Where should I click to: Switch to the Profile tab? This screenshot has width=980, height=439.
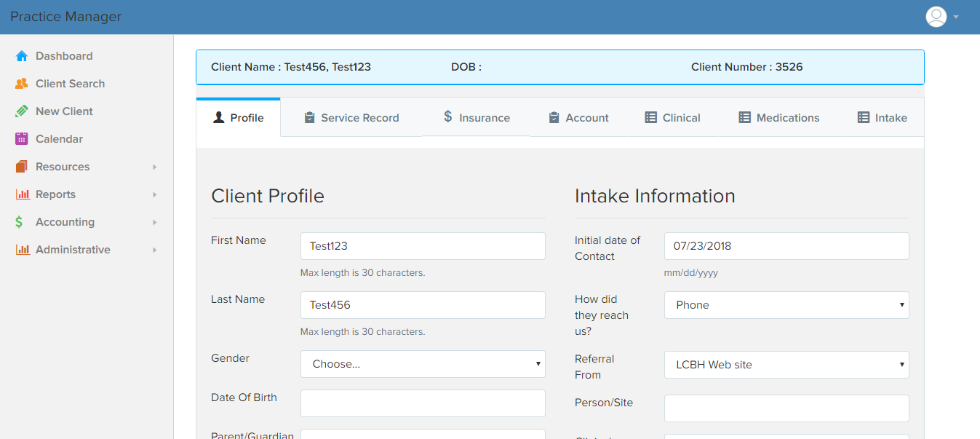coord(238,118)
